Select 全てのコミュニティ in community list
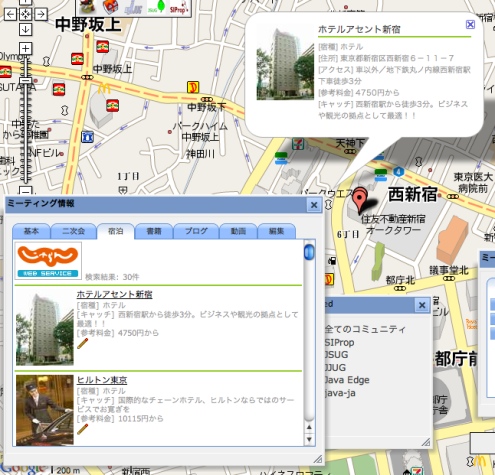 [x=365, y=329]
